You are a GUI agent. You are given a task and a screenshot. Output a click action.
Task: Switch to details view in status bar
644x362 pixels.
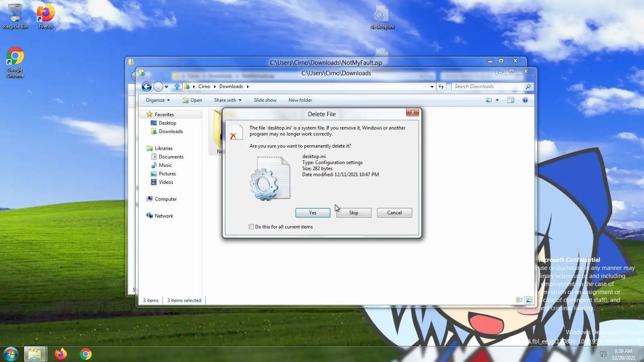[520, 300]
